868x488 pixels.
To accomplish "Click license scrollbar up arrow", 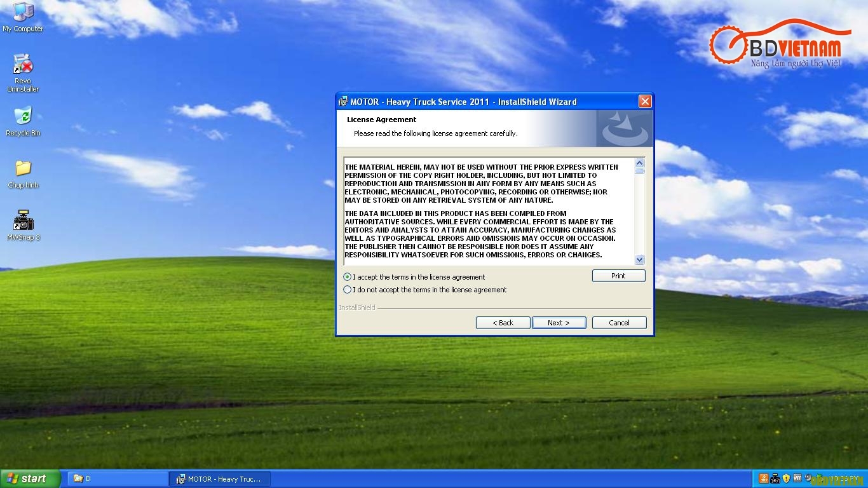I will [x=640, y=163].
